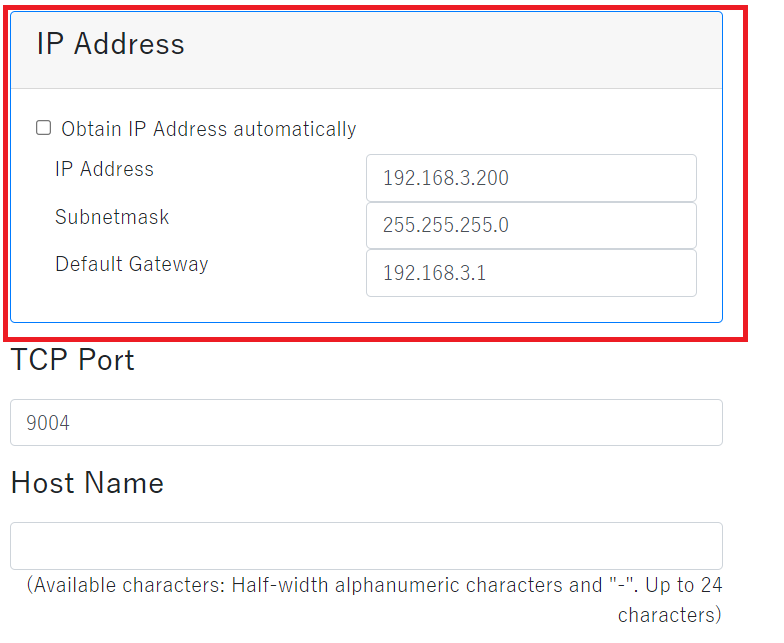Place cursor in field showing 192.168.3.200
Screen dimensions: 784x643
click(x=531, y=178)
